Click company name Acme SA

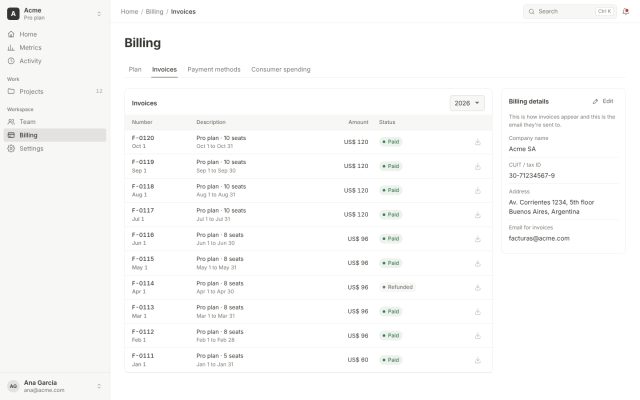[x=522, y=149]
